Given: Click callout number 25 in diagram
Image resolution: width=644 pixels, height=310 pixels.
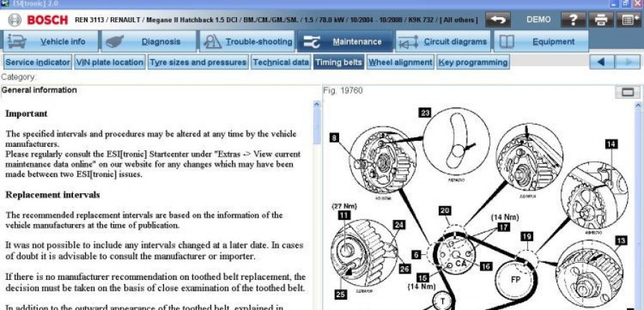Looking at the screenshot, I should [x=341, y=294].
